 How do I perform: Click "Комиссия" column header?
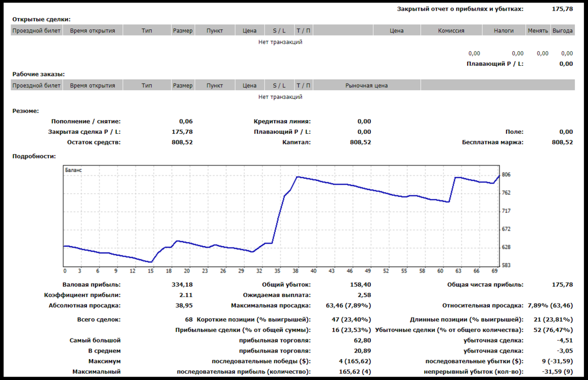[x=451, y=31]
